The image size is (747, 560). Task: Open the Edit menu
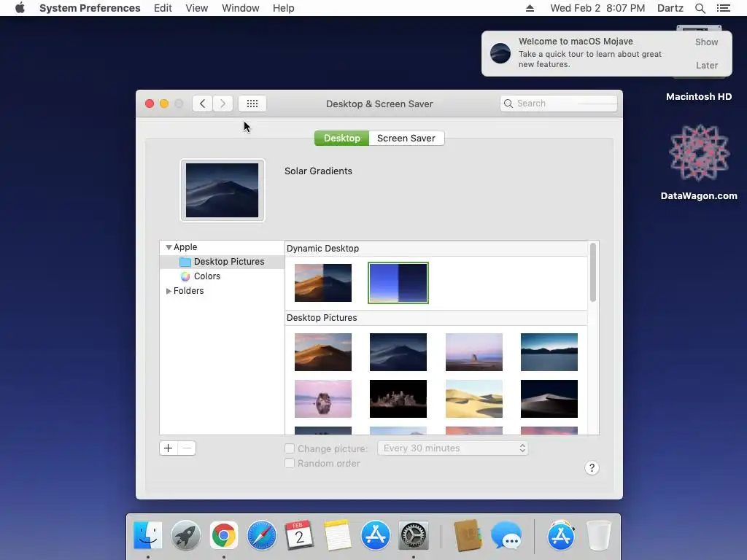click(x=163, y=8)
